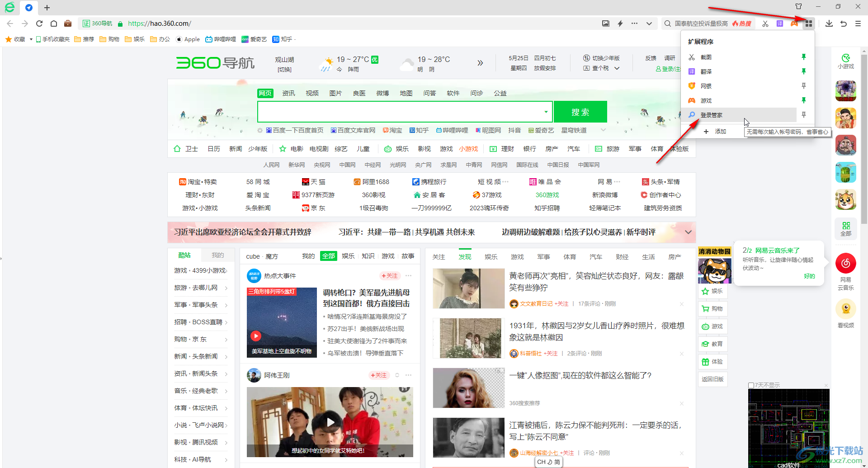Switch to 视频 search tab

point(312,93)
